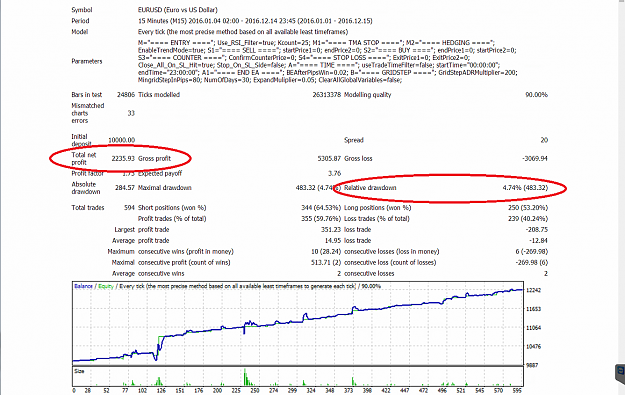
Task: Select the ticks modelled value 26313378
Action: pos(327,95)
